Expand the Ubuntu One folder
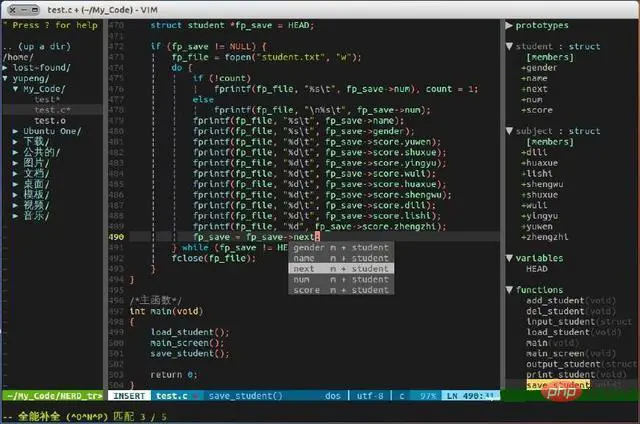Screen dimensions: 640x424 click(16, 132)
